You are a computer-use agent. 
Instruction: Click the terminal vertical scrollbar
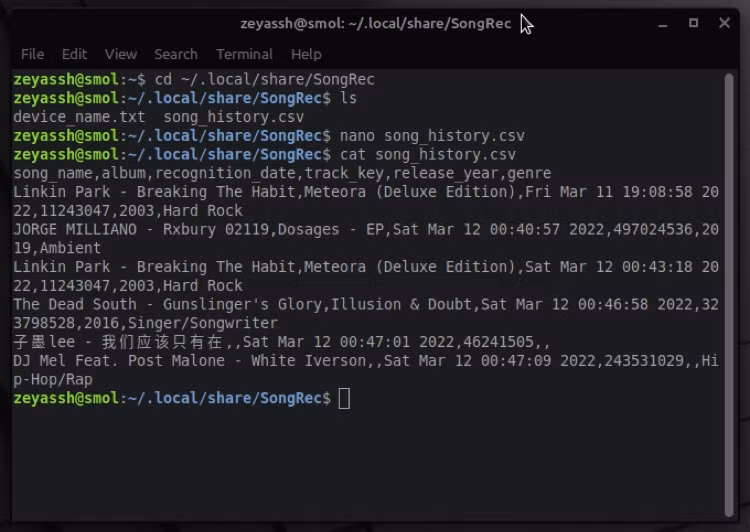[x=729, y=295]
